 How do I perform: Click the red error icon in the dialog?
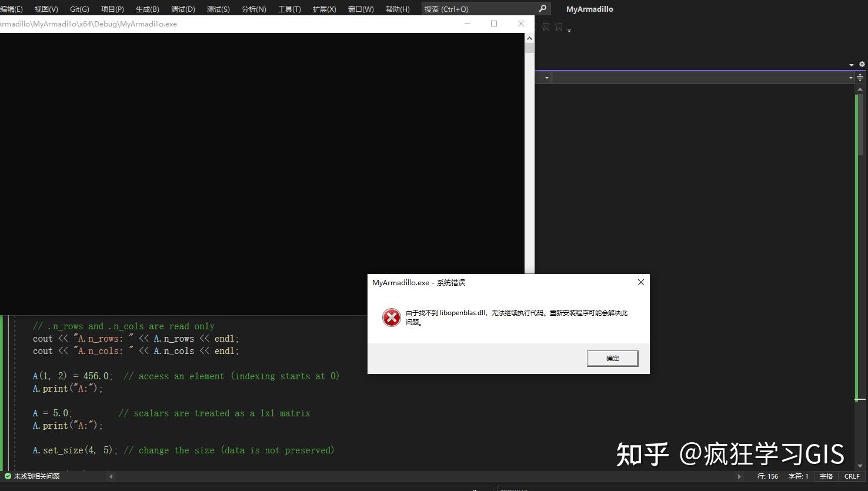point(392,318)
